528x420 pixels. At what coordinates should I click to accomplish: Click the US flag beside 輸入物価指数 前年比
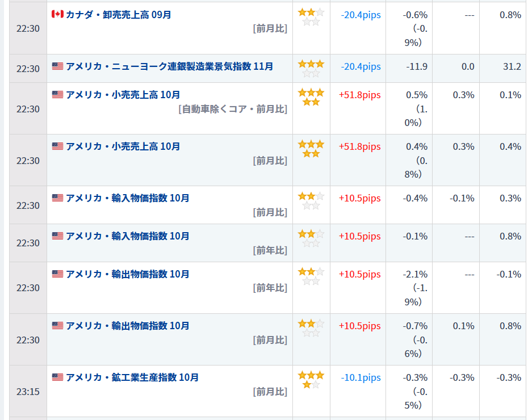(x=56, y=237)
